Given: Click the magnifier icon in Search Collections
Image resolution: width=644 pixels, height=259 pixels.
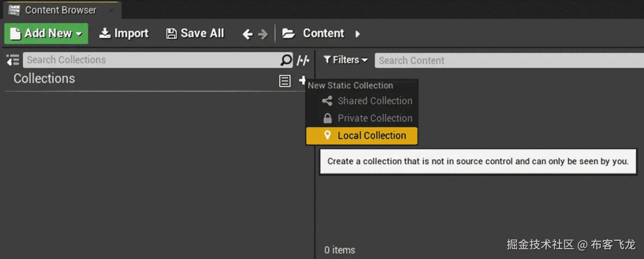Looking at the screenshot, I should pos(286,60).
